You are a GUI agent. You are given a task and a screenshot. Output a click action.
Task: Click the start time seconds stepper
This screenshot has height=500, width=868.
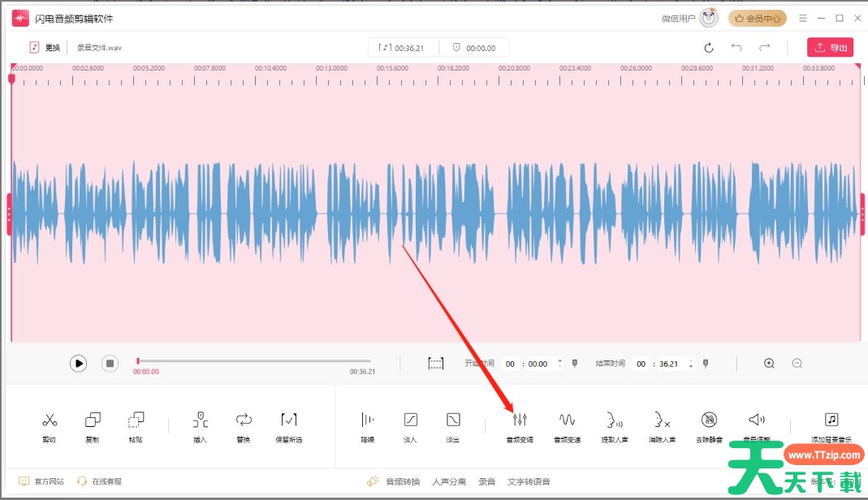tap(559, 364)
